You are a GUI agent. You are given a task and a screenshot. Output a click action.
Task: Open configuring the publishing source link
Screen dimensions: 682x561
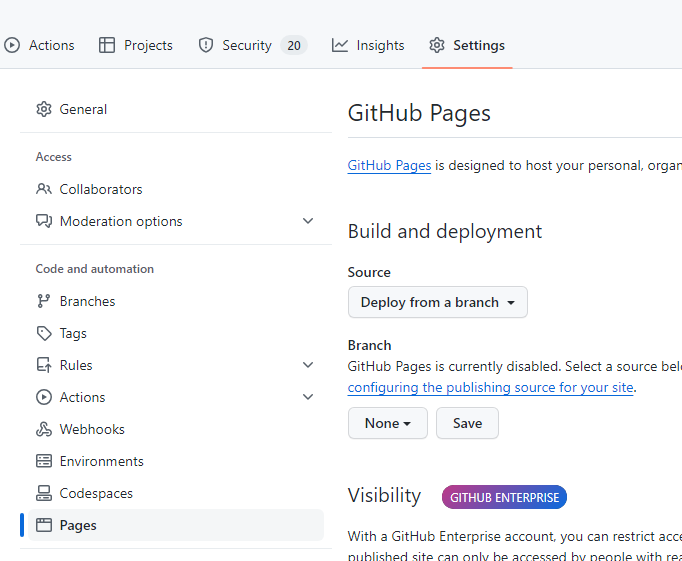coord(490,387)
